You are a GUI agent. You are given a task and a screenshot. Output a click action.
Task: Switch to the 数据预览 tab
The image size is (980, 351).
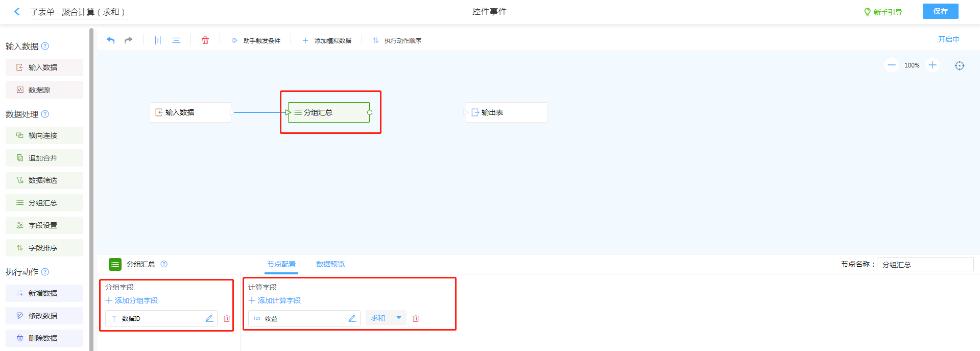[330, 264]
